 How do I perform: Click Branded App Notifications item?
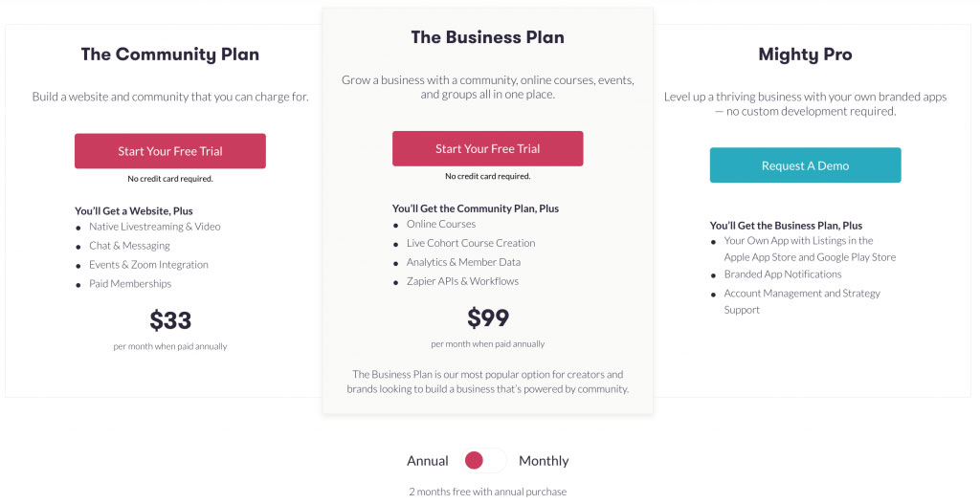point(783,274)
